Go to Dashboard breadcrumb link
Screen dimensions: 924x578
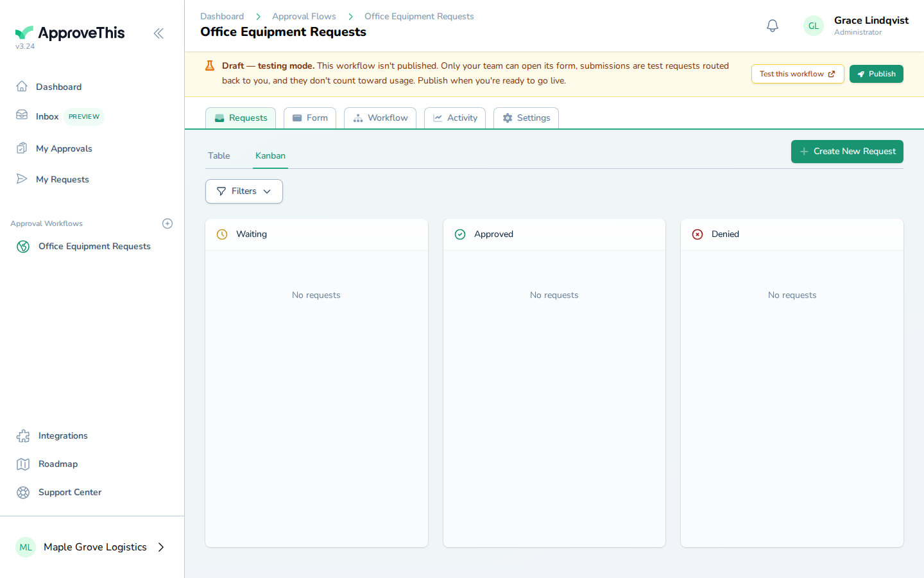coord(222,17)
